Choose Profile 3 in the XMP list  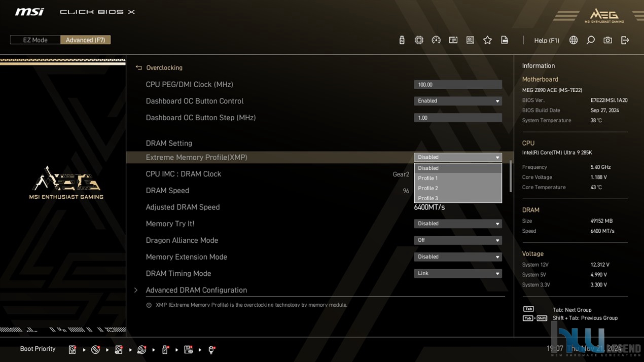point(458,198)
